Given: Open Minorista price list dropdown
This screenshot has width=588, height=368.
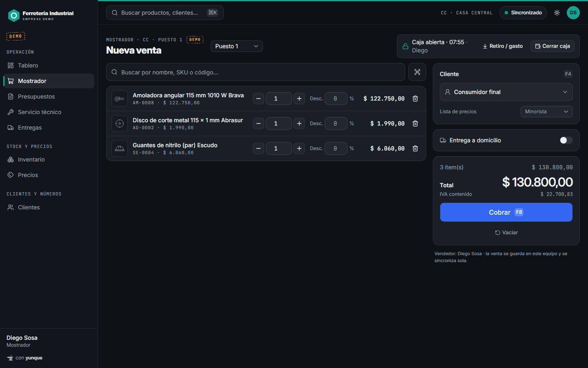Looking at the screenshot, I should point(547,112).
